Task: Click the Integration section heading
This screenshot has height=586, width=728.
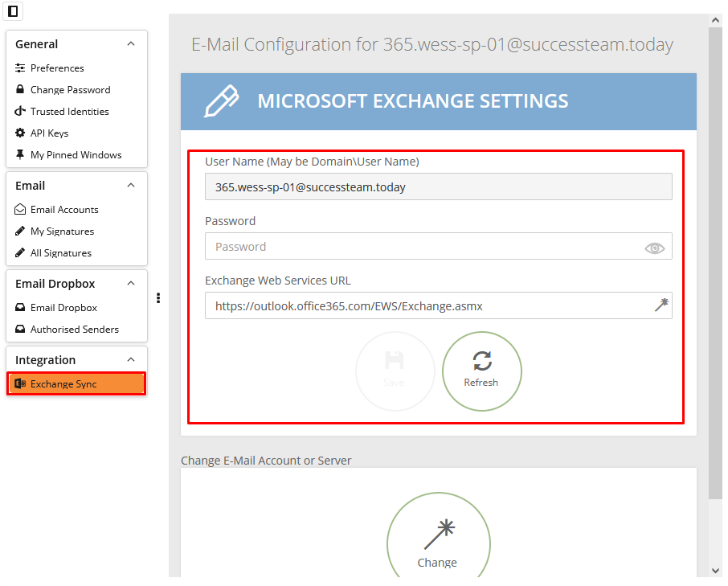Action: (x=46, y=360)
